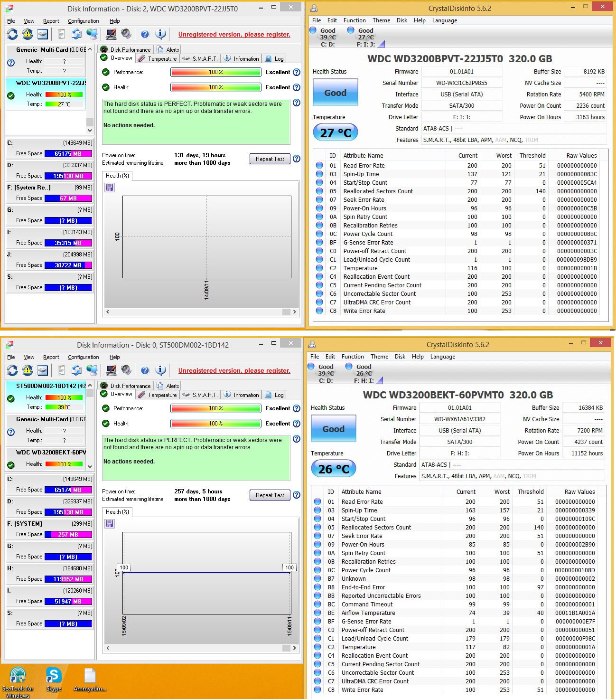Click the speaker icon in the Disk 2 WDC window toolbar
The height and width of the screenshot is (699, 616).
pyautogui.click(x=126, y=34)
